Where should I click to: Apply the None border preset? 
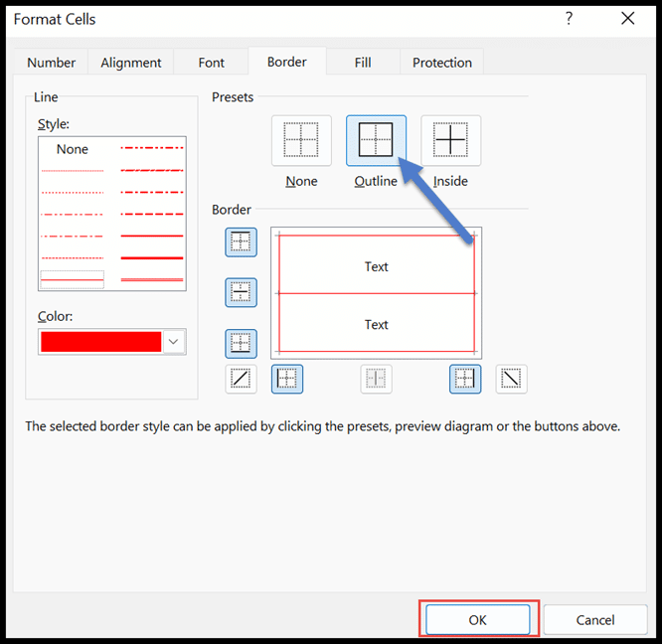pos(301,140)
